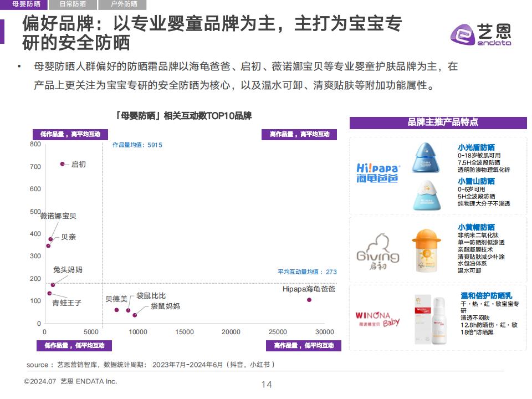Click the Hi!papa 海龟爸爸 brand logo
532x399 pixels.
click(x=377, y=173)
